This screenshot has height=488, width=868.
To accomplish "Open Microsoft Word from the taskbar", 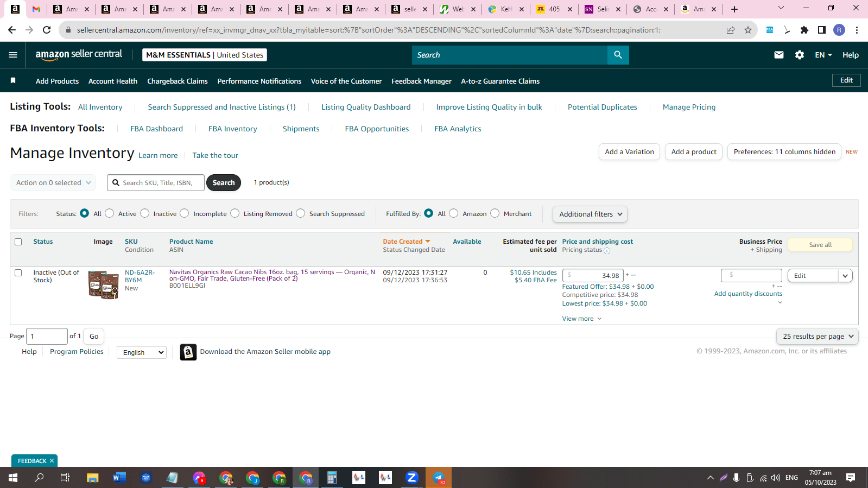I will pyautogui.click(x=119, y=478).
